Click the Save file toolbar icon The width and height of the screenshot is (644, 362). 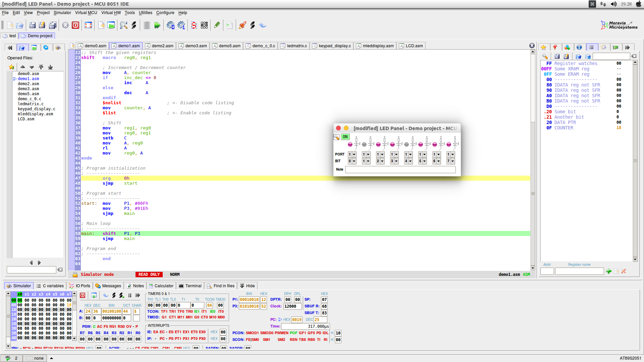33,25
